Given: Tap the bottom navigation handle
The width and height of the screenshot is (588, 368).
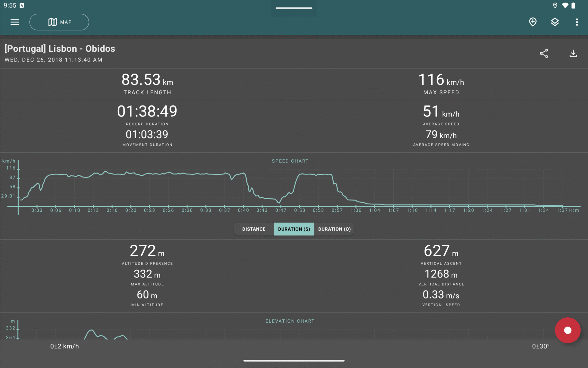Looking at the screenshot, I should (294, 360).
